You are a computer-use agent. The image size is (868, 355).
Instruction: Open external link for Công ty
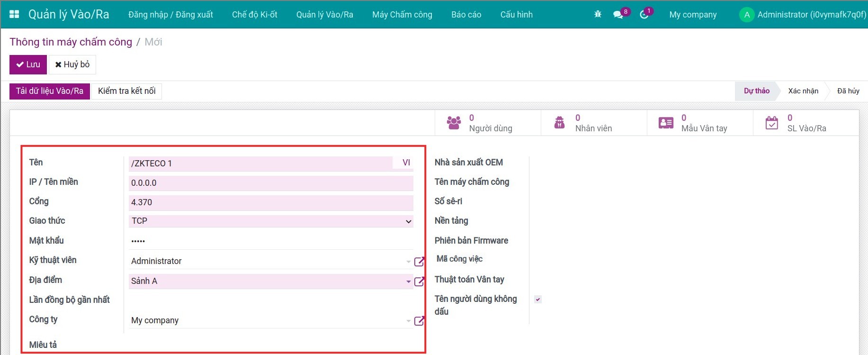pyautogui.click(x=419, y=321)
